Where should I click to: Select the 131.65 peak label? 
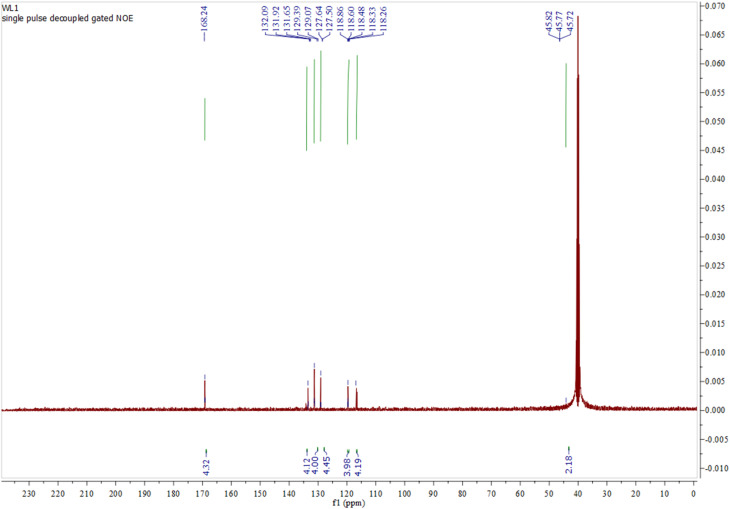pos(286,18)
